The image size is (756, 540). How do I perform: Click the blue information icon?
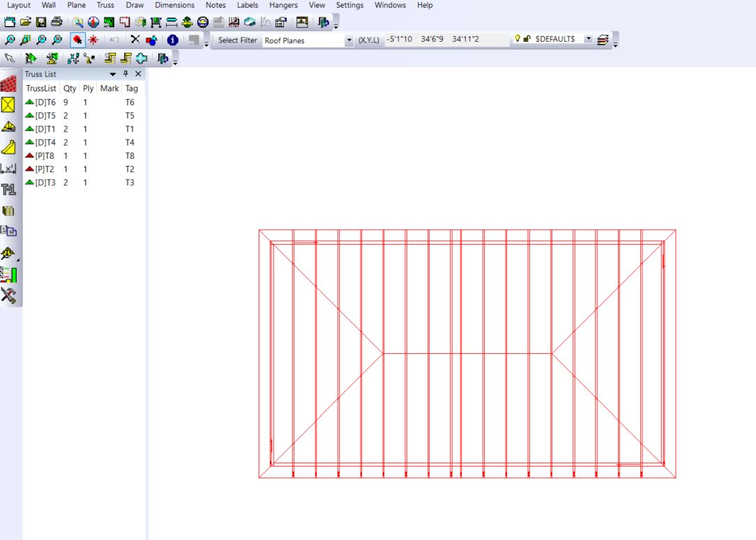tap(172, 40)
